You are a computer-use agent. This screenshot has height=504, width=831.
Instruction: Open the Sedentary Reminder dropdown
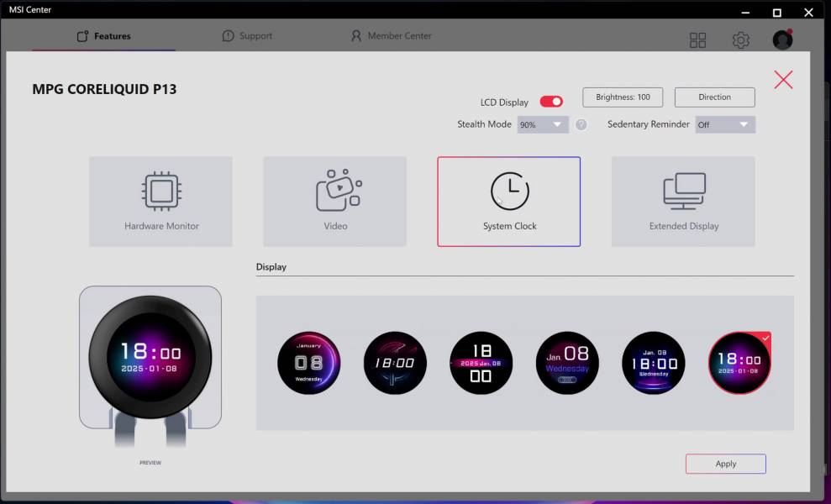(724, 124)
